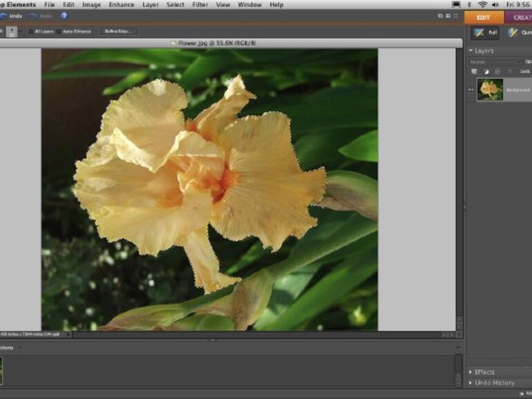Click the create new layer icon
This screenshot has width=532, height=399.
click(x=474, y=71)
